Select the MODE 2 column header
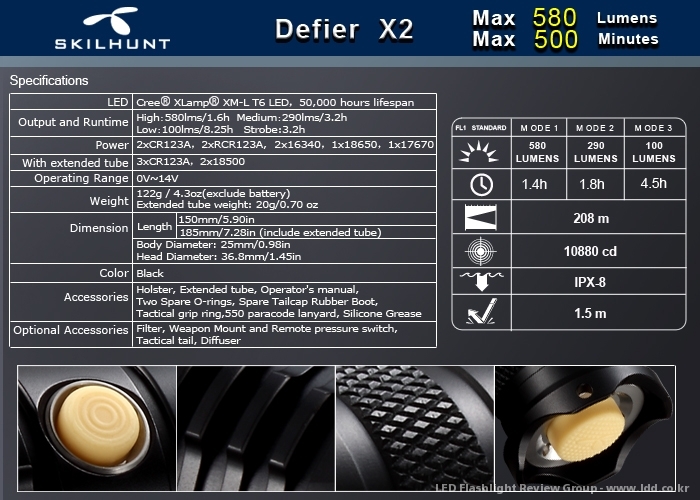Image resolution: width=700 pixels, height=500 pixels. [x=595, y=128]
